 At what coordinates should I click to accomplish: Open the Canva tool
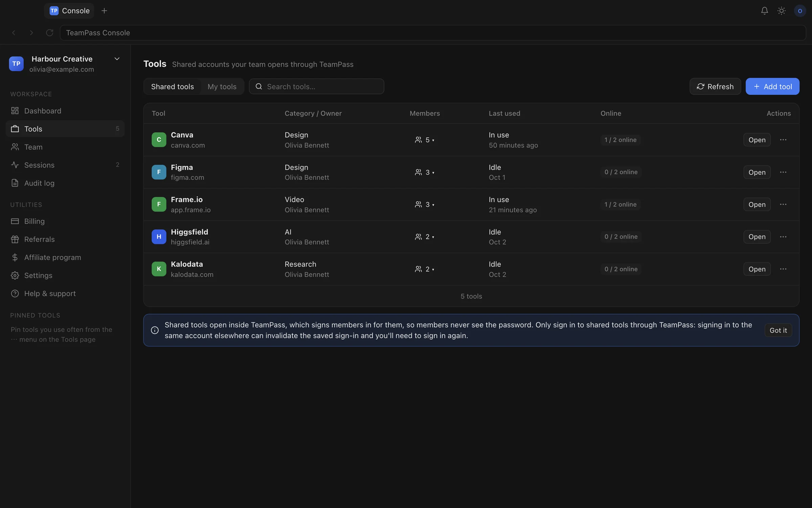click(x=757, y=140)
